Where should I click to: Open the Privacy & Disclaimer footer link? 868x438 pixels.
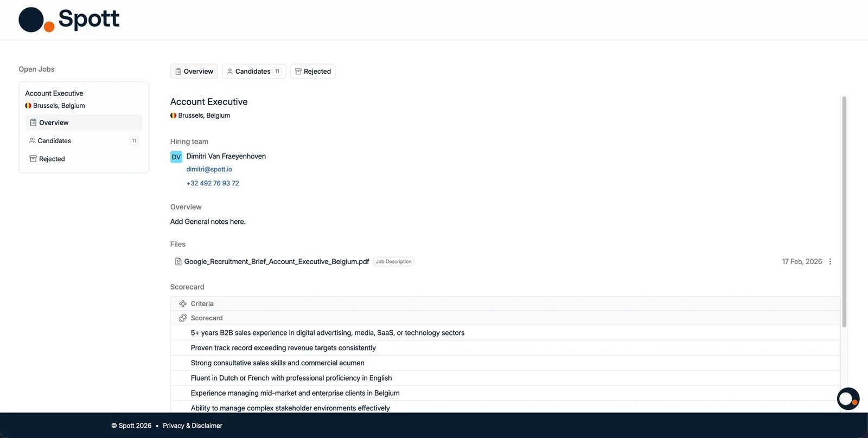pos(193,426)
